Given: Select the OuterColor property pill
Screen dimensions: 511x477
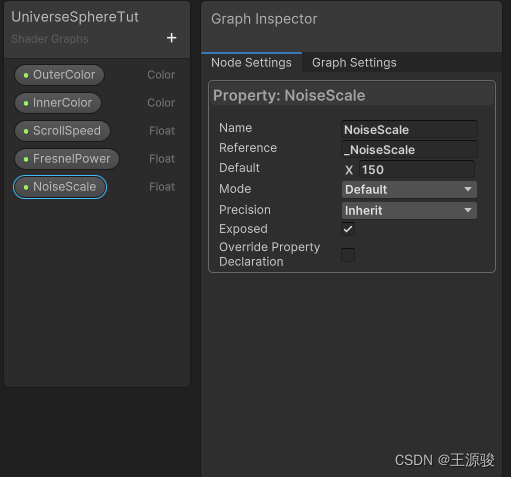Looking at the screenshot, I should pos(59,75).
